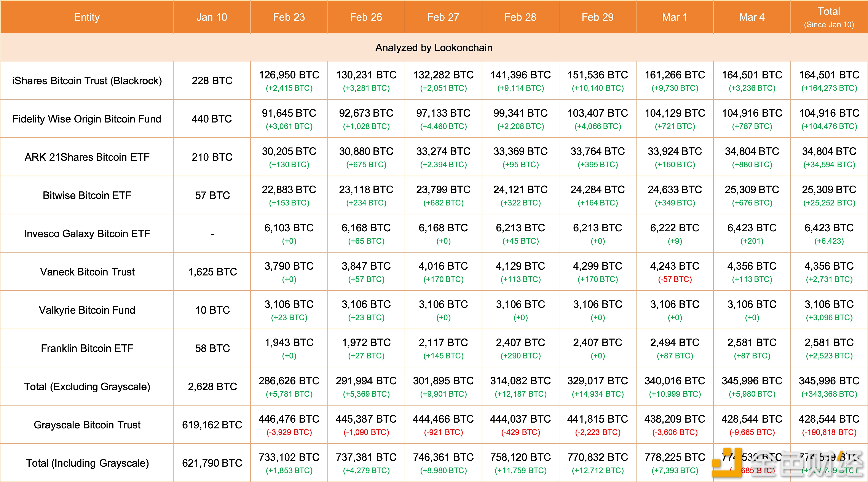The image size is (868, 482).
Task: Click the '2,494 BTC' value
Action: click(x=675, y=342)
